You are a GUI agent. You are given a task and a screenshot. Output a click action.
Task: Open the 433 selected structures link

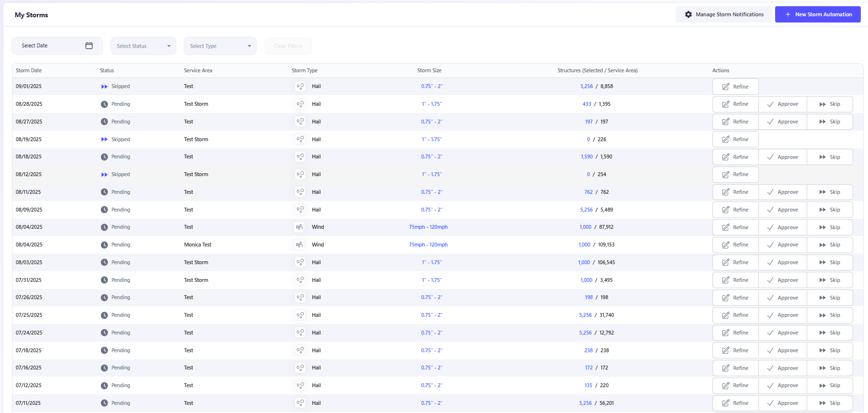pos(587,104)
